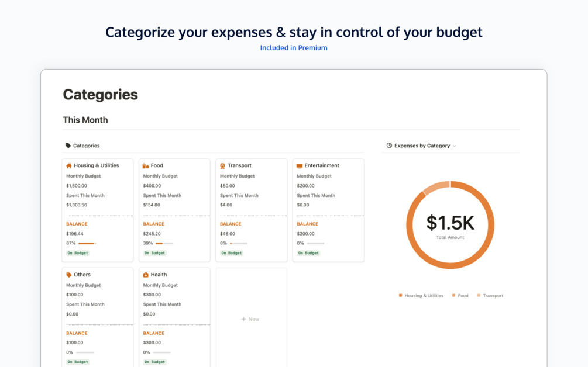This screenshot has width=588, height=367.
Task: Toggle Transport in the chart legend
Action: (490, 296)
